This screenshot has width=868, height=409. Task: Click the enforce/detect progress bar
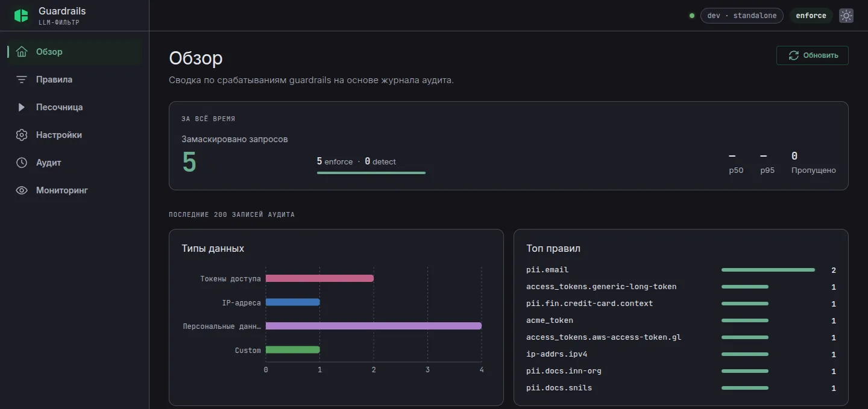click(371, 173)
